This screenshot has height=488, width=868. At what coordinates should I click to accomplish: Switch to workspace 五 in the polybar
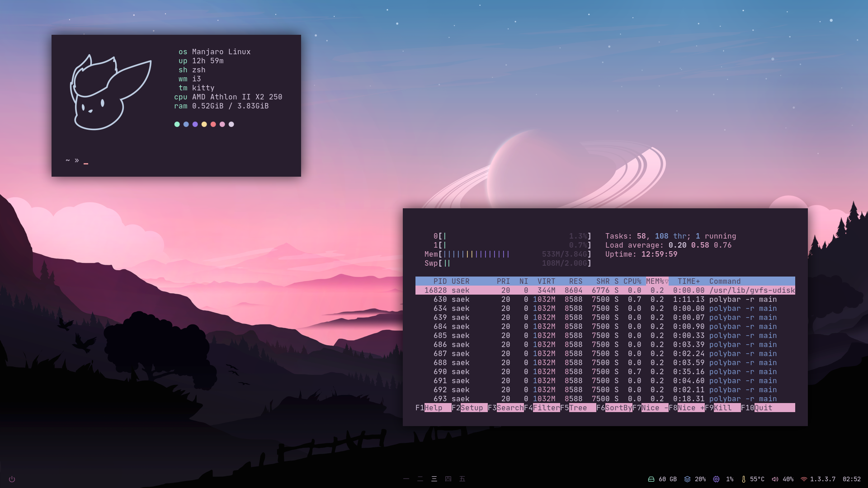click(462, 479)
